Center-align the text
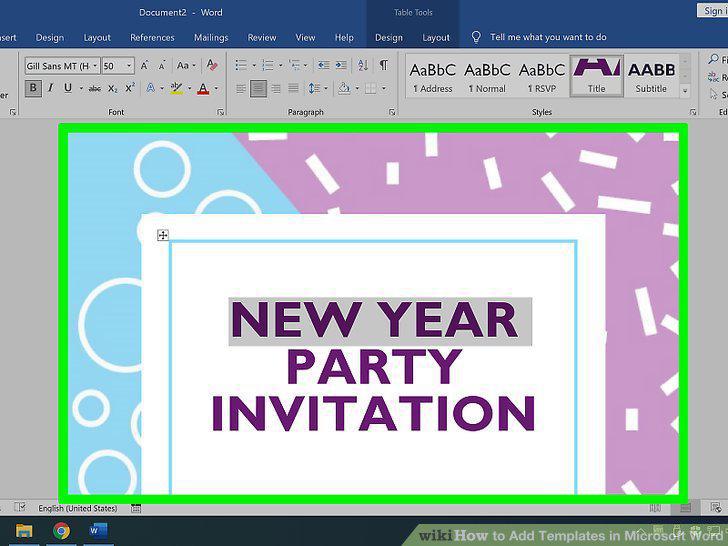The image size is (728, 546). pos(258,88)
